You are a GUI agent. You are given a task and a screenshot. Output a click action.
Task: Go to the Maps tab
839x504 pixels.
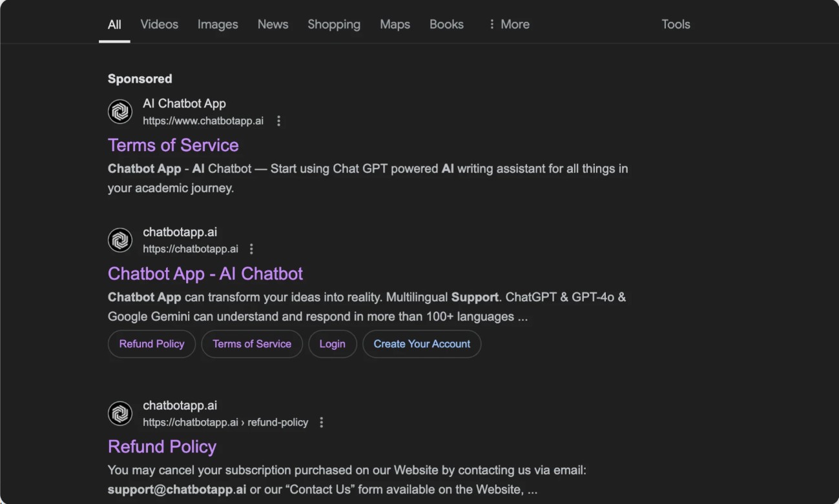(x=395, y=25)
